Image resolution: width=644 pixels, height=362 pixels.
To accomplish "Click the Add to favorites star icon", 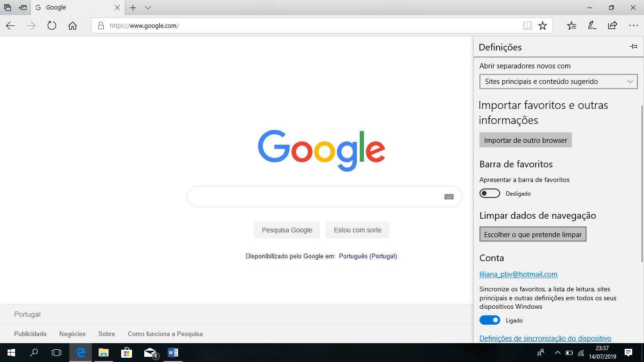I will (x=542, y=25).
